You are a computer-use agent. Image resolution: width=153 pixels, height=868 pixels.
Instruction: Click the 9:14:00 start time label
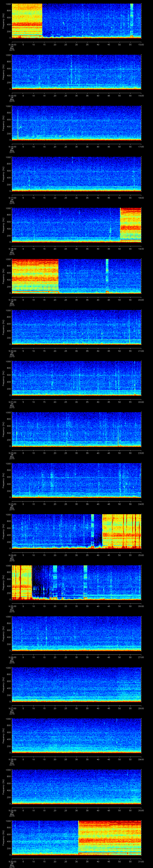tap(12, 44)
